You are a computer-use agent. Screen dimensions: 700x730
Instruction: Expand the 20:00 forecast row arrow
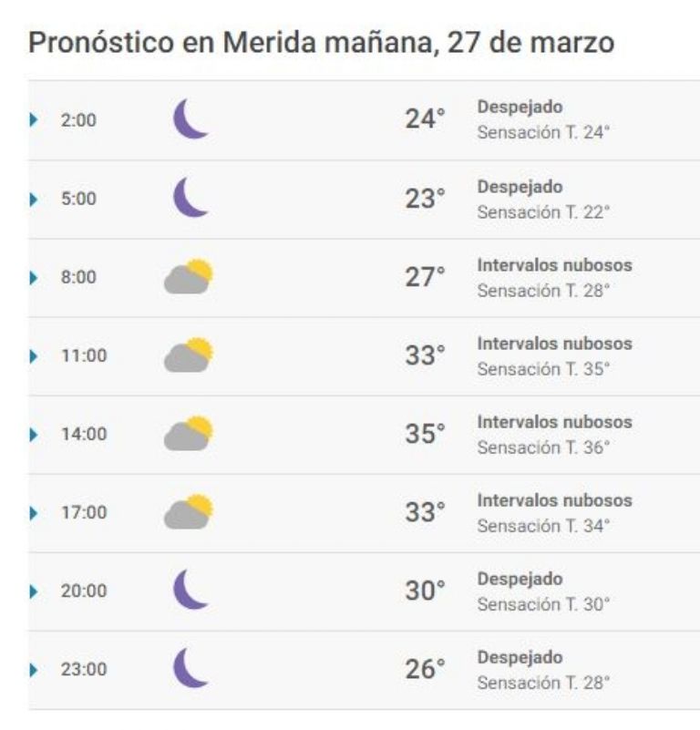(33, 591)
